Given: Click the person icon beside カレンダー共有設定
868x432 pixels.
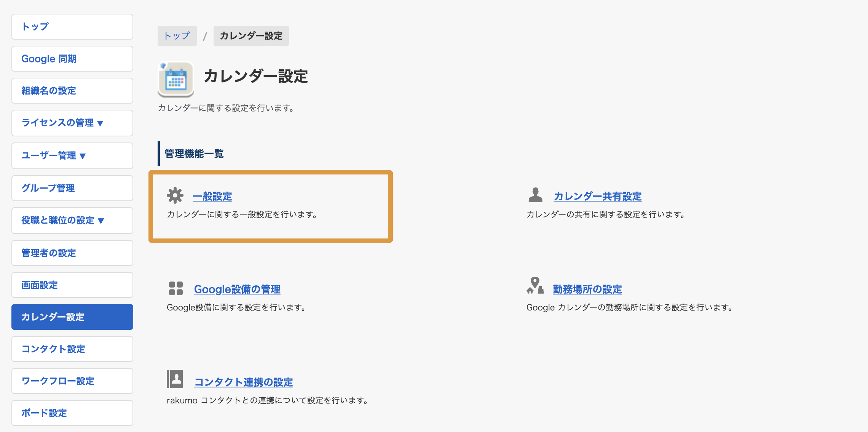Looking at the screenshot, I should pos(535,195).
